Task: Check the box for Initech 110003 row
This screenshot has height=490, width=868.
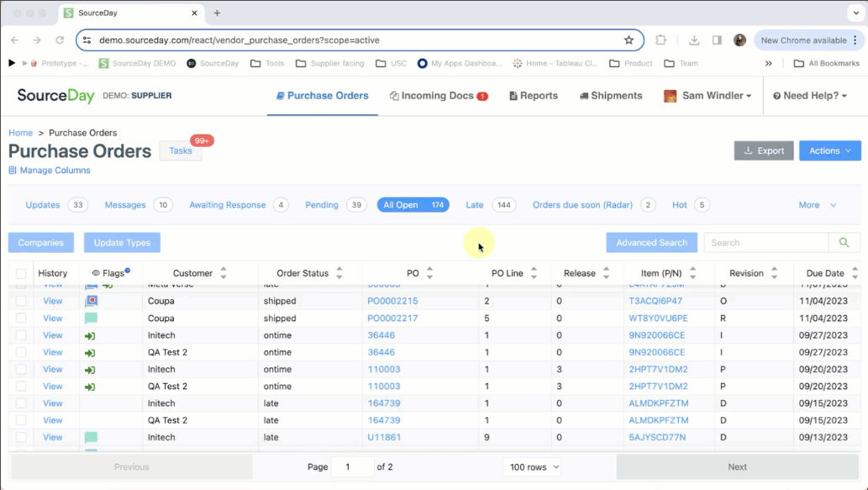Action: (21, 369)
